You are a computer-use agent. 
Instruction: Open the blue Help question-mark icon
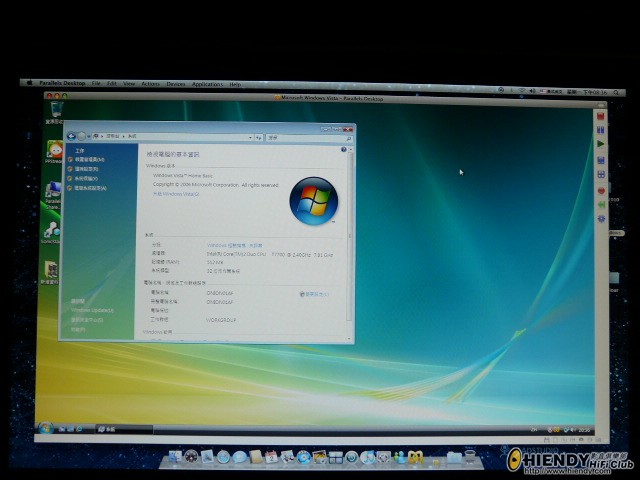tap(344, 150)
